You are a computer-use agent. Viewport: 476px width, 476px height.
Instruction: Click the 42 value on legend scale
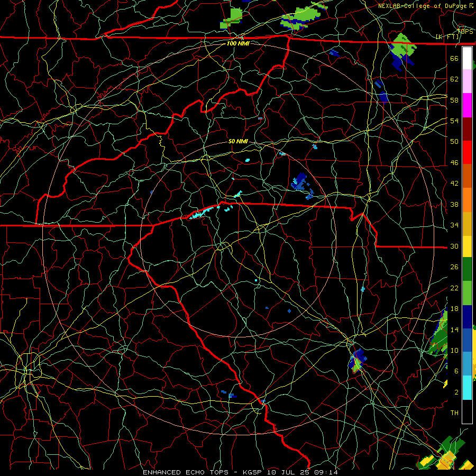pos(454,184)
